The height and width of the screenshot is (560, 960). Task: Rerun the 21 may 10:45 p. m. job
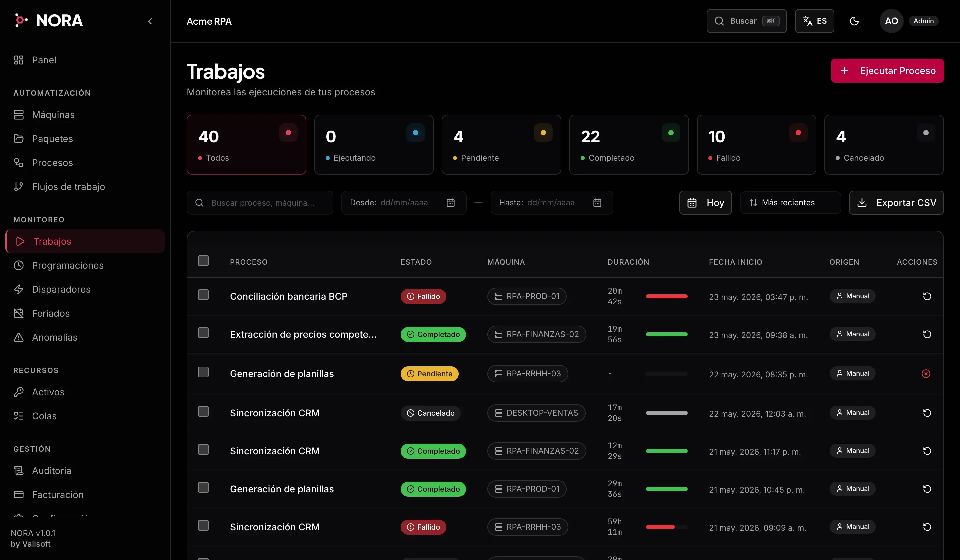927,489
